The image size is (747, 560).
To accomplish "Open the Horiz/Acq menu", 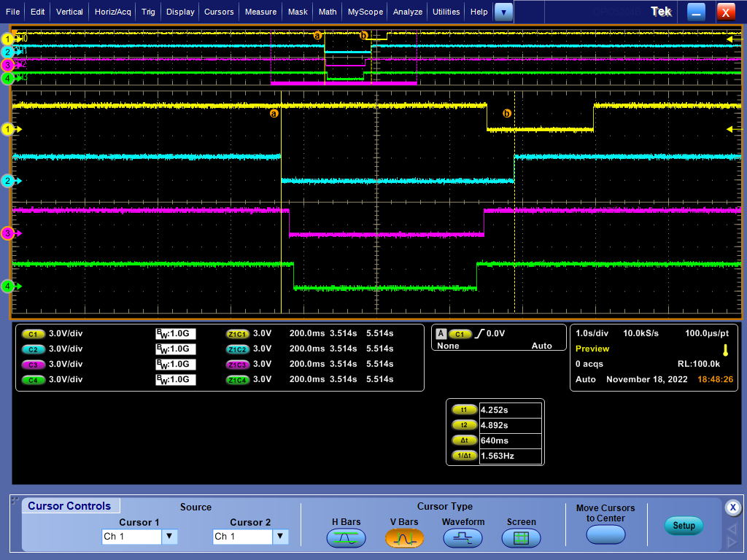I will (113, 12).
